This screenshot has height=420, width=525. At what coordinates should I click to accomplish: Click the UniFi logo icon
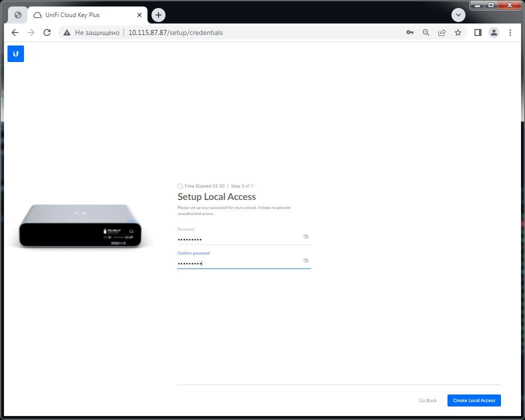pos(15,53)
